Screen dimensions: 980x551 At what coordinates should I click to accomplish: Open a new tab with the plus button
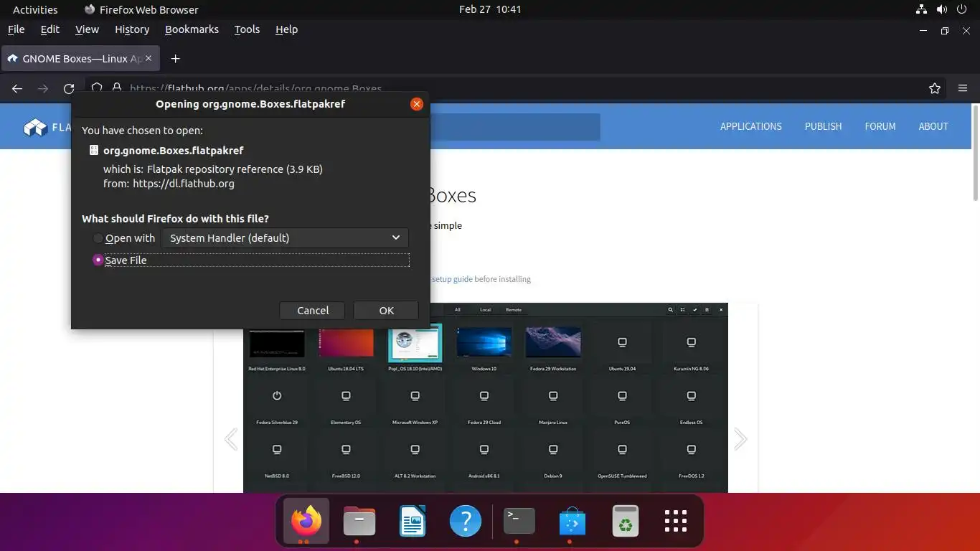tap(175, 59)
